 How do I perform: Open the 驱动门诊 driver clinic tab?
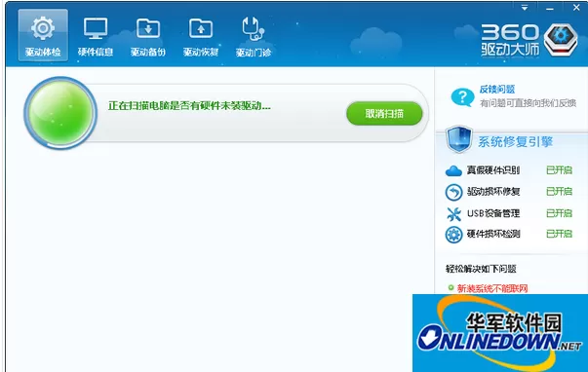pos(254,36)
